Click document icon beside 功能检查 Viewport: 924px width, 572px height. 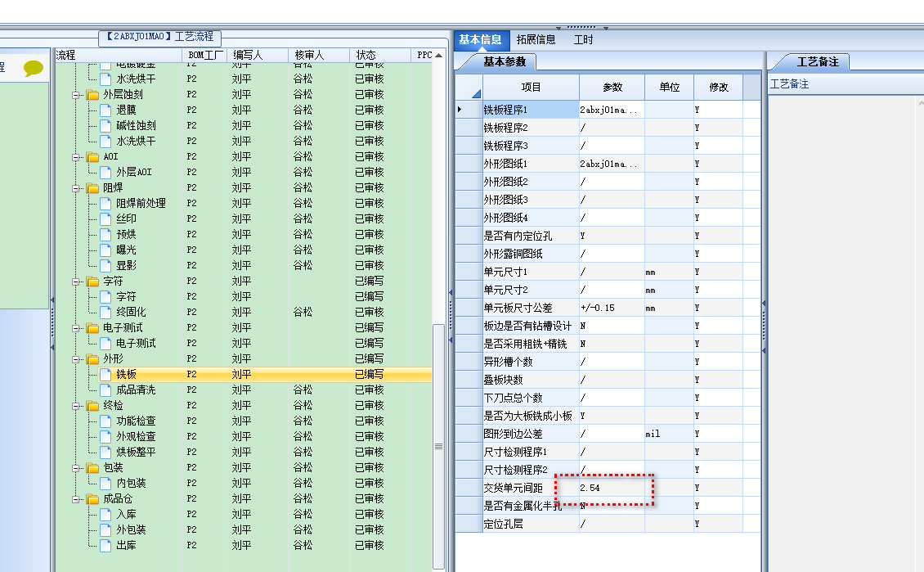[105, 421]
